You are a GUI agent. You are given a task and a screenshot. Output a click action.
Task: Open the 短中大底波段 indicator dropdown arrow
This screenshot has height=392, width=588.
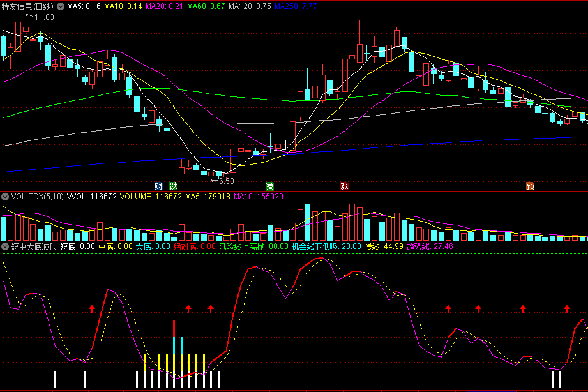click(x=5, y=246)
